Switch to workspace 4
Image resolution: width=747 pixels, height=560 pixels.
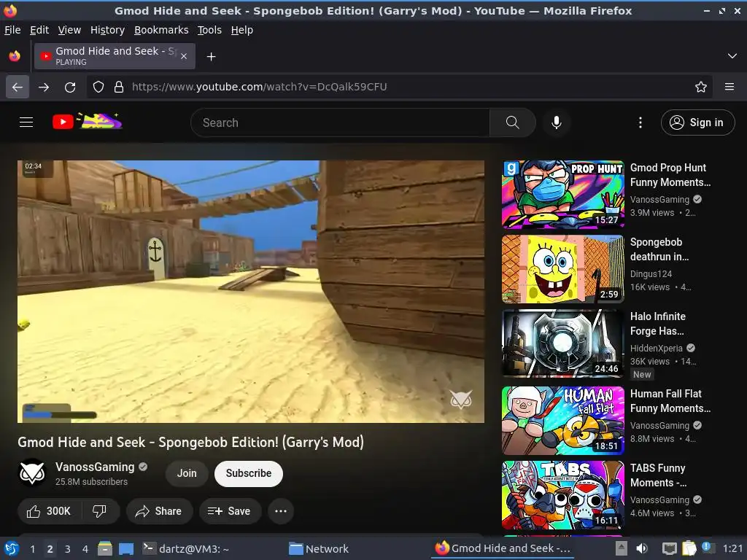click(x=85, y=549)
